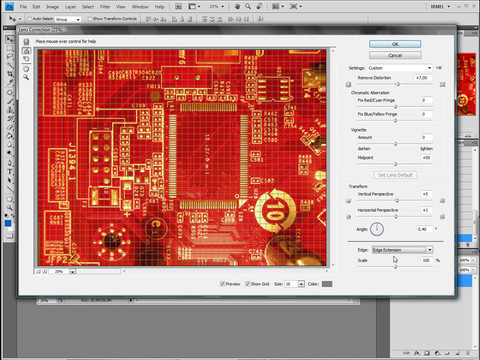
Task: Toggle the Show Grid checkbox
Action: (x=247, y=284)
